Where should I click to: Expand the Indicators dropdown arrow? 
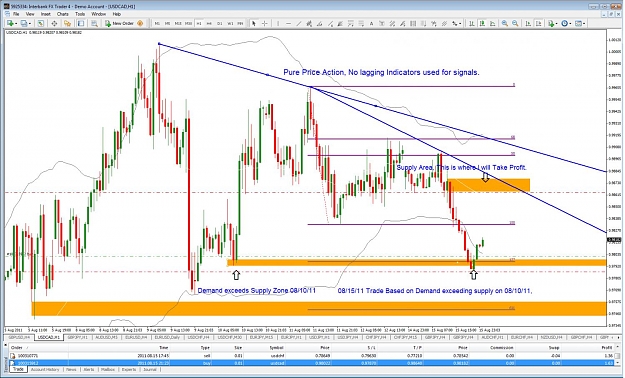point(556,24)
